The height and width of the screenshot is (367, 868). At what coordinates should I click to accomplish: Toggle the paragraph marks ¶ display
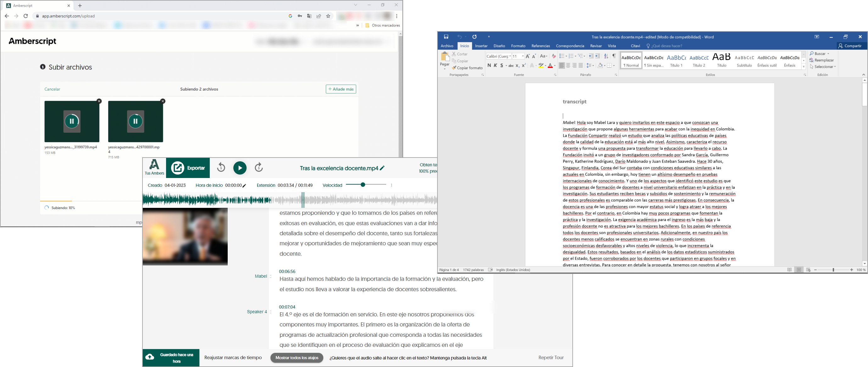(614, 56)
